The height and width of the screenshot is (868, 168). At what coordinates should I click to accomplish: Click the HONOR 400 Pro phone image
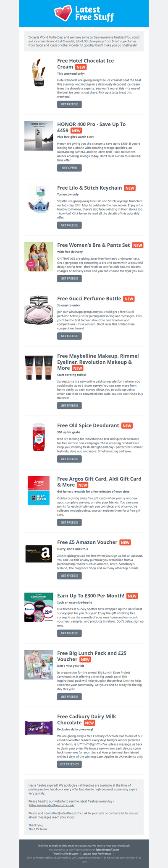click(39, 136)
